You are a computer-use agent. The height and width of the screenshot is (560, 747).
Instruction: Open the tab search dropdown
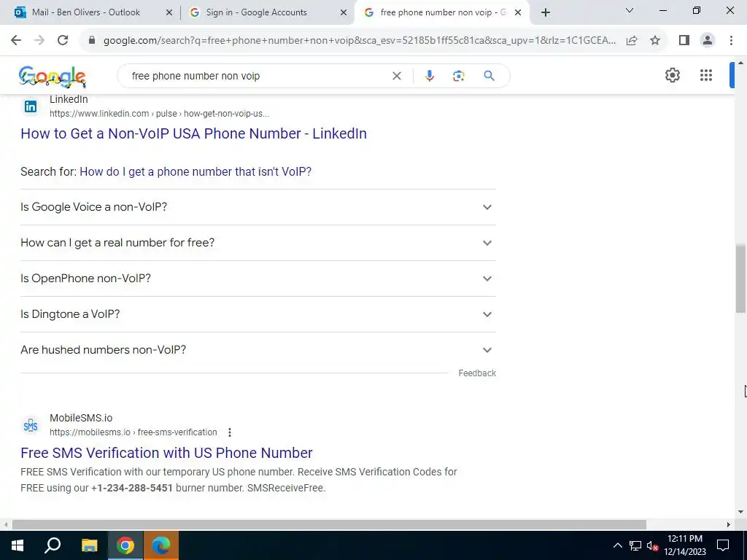click(x=630, y=10)
